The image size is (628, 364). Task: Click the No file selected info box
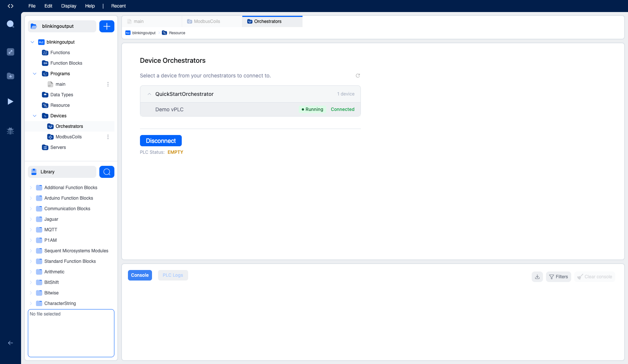71,333
